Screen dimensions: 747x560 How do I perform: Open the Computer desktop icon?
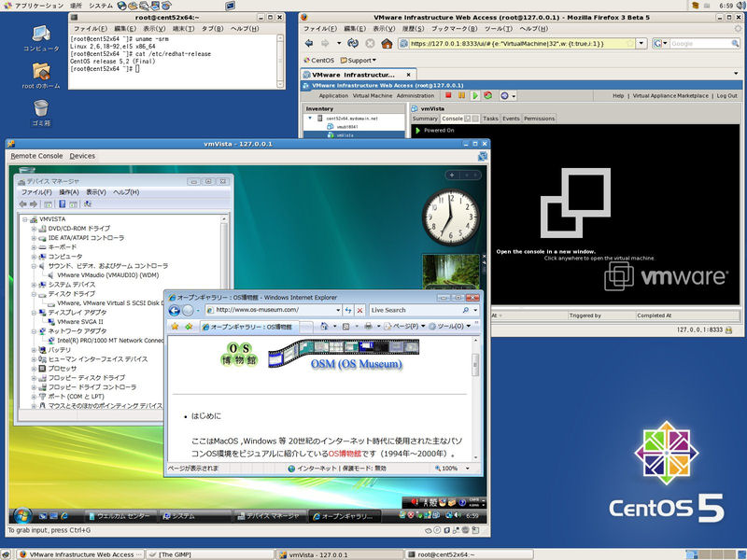(41, 38)
